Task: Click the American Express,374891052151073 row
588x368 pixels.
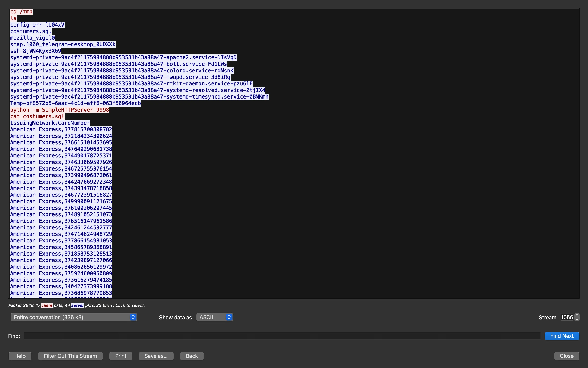Action: (61, 215)
